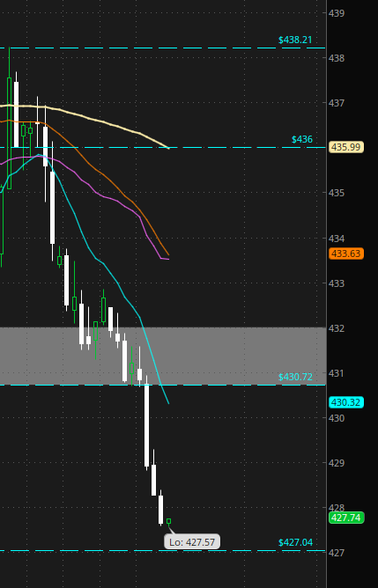378x588 pixels.
Task: Click the 427 price axis label
Action: pos(337,553)
